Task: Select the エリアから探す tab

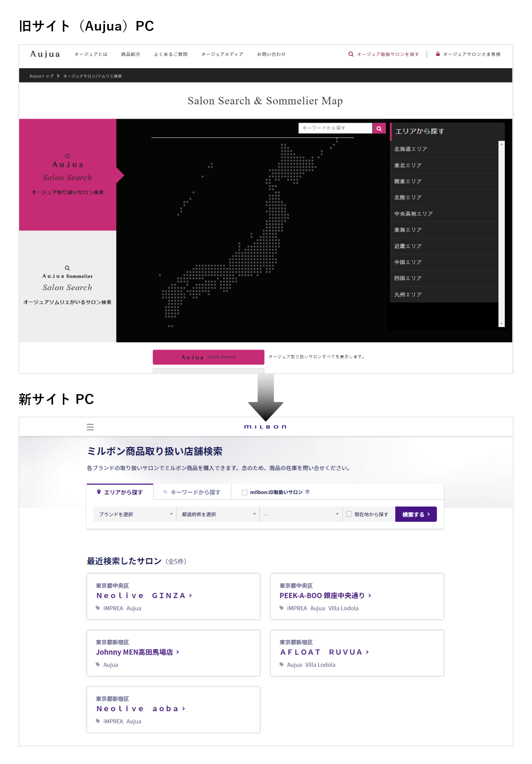Action: click(120, 492)
